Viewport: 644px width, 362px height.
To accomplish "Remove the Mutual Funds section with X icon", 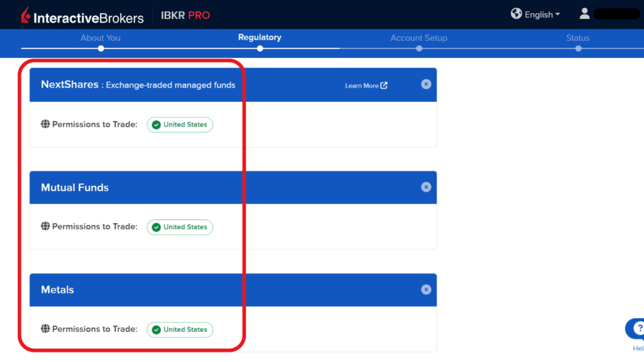I will (426, 187).
